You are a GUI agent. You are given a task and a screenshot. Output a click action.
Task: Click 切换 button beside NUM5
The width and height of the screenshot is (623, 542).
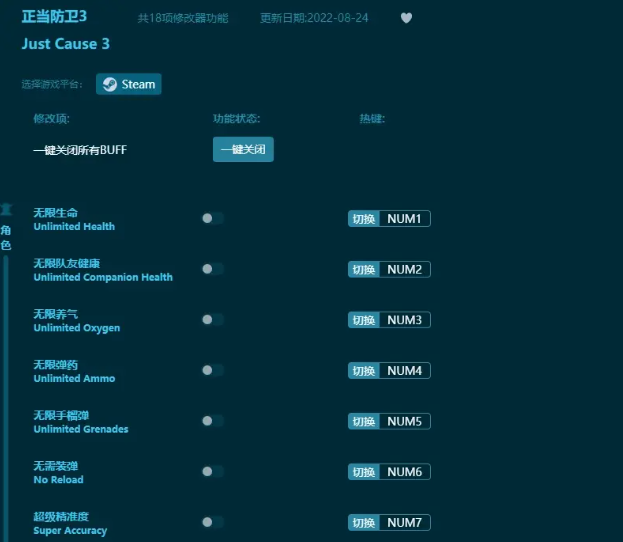coord(364,421)
